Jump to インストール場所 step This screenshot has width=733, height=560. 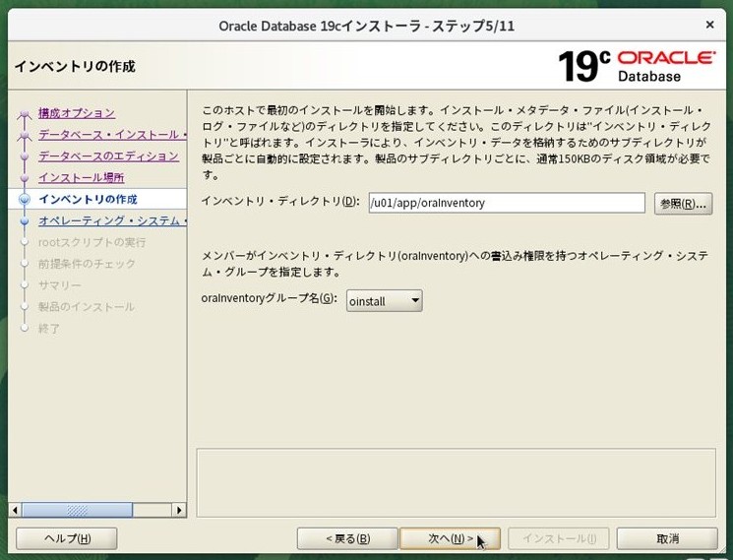coord(82,177)
